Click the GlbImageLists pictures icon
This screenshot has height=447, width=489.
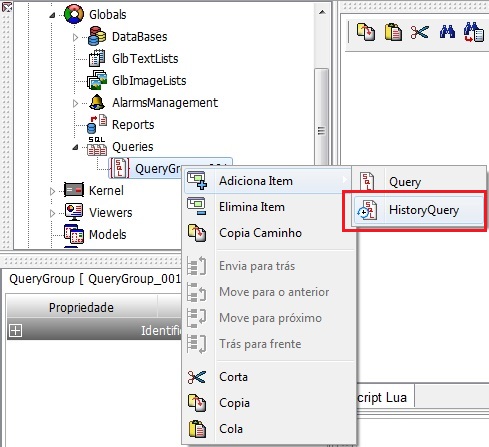pos(97,80)
